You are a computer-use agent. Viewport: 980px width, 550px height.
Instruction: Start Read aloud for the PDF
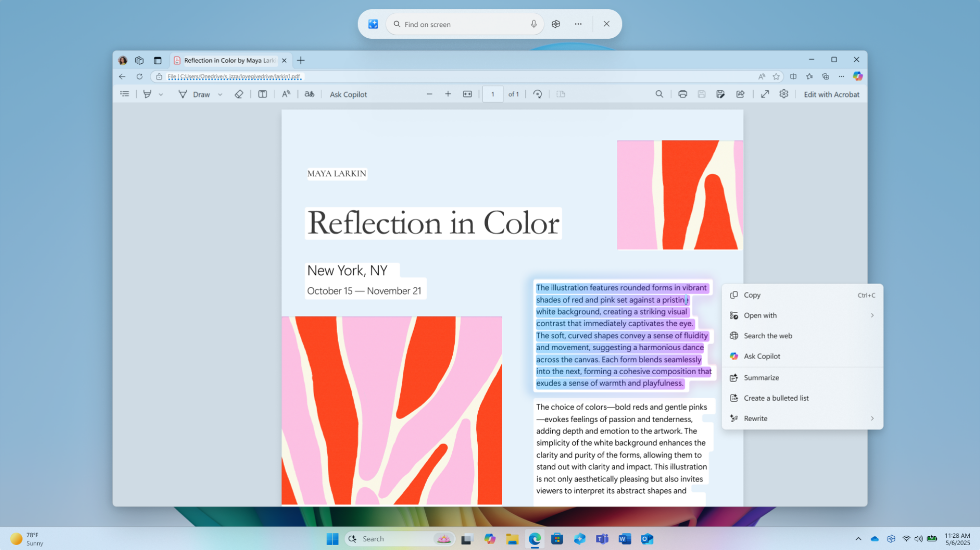coord(286,94)
